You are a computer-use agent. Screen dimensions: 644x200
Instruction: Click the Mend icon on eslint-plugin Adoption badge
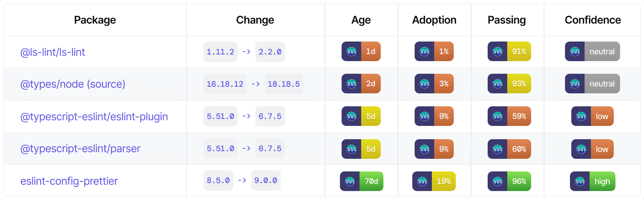point(425,116)
